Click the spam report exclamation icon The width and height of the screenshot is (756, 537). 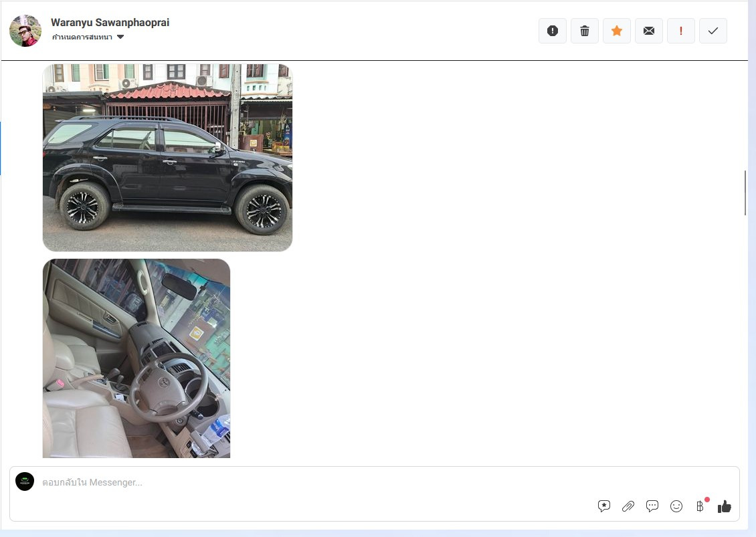click(x=553, y=31)
